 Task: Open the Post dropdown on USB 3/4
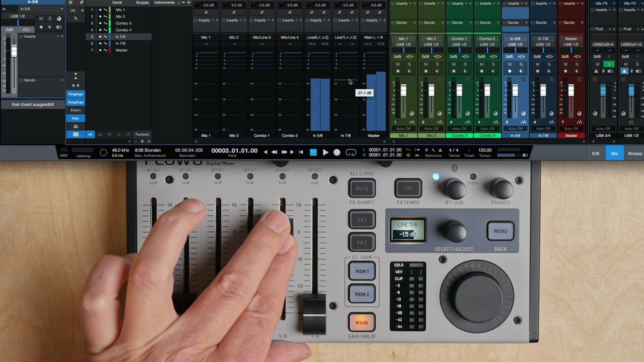[609, 29]
